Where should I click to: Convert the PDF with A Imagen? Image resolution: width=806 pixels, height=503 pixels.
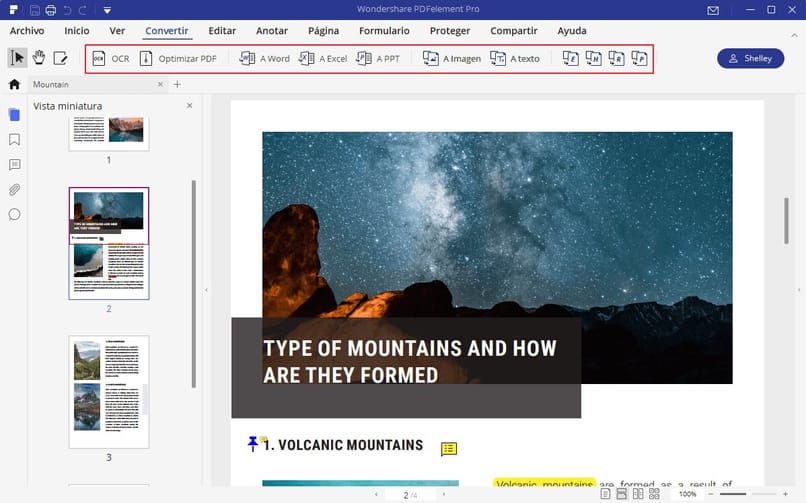[451, 59]
